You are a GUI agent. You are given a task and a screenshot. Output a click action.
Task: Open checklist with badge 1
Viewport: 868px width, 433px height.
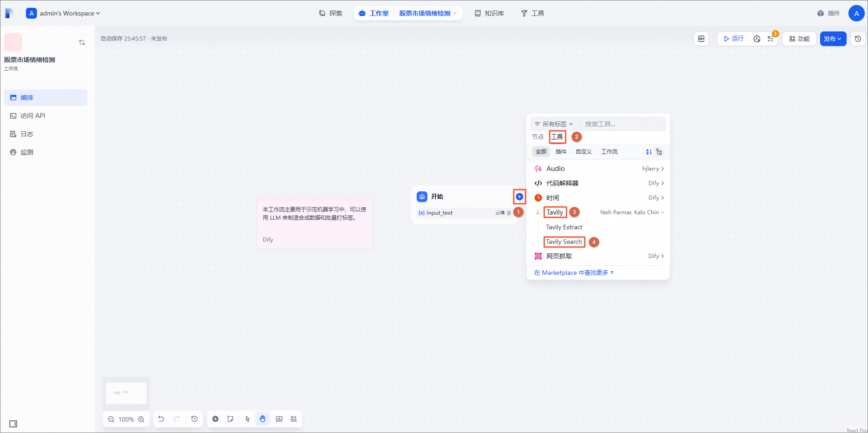tap(771, 39)
